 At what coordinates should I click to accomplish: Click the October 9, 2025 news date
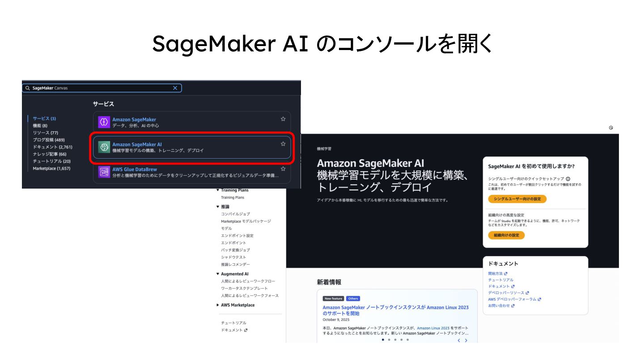pos(336,320)
